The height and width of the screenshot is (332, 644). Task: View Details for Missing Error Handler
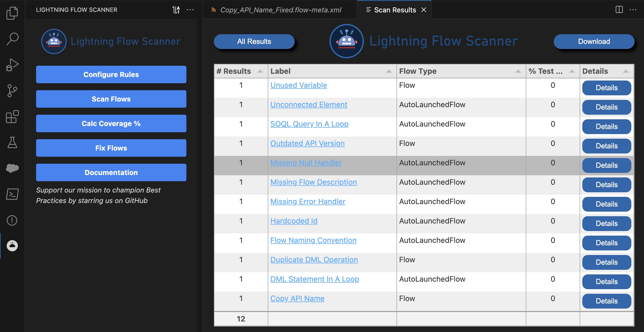607,204
